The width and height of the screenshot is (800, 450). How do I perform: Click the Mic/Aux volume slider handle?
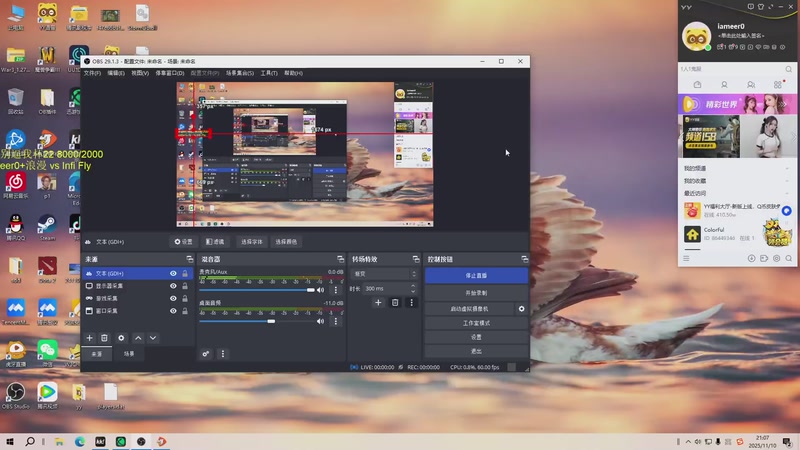pyautogui.click(x=311, y=290)
